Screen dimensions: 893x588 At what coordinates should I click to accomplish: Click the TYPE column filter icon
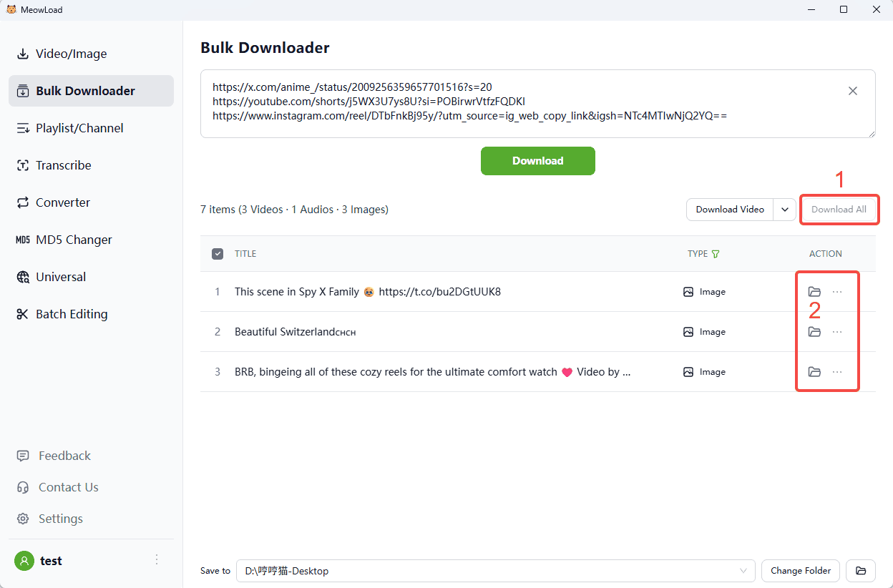716,254
